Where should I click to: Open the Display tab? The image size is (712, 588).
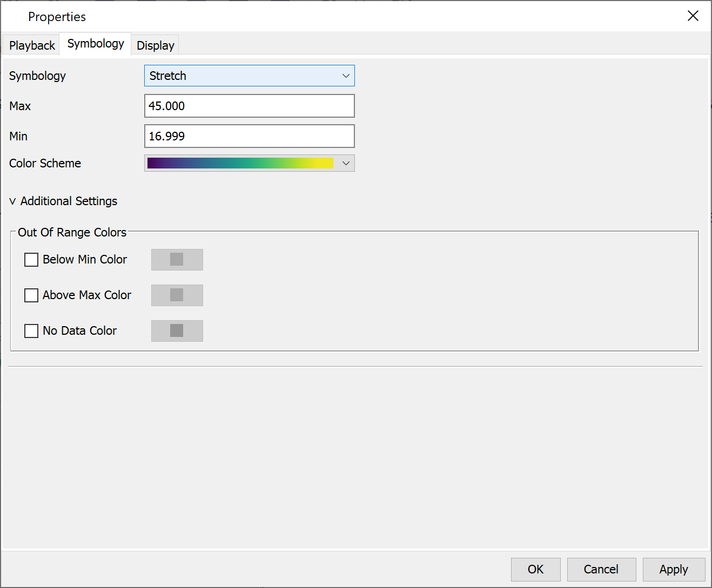pyautogui.click(x=155, y=45)
